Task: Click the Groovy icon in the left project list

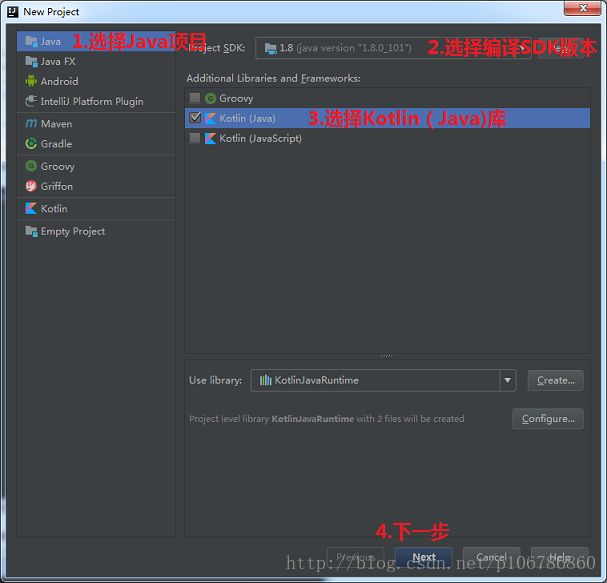Action: tap(31, 166)
